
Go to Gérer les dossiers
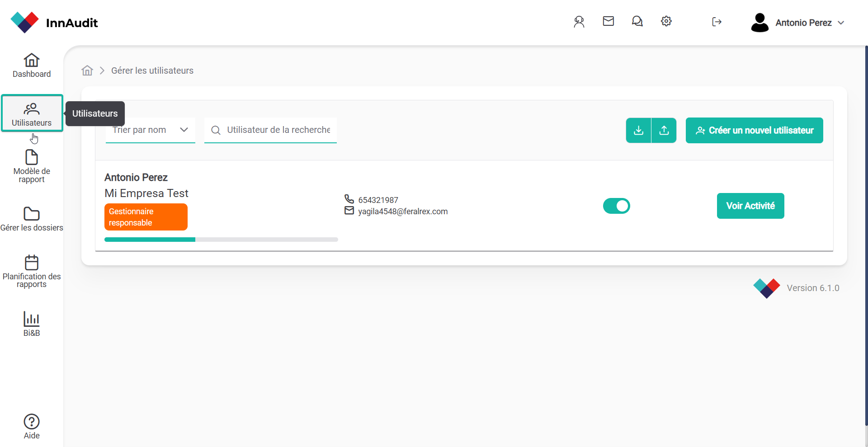(x=32, y=219)
